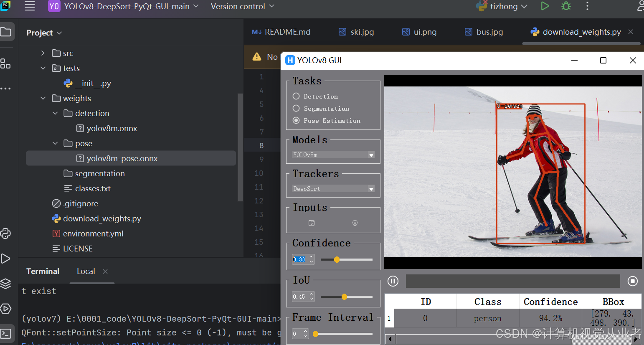644x345 pixels.
Task: Select the Local terminal tab
Action: 86,271
